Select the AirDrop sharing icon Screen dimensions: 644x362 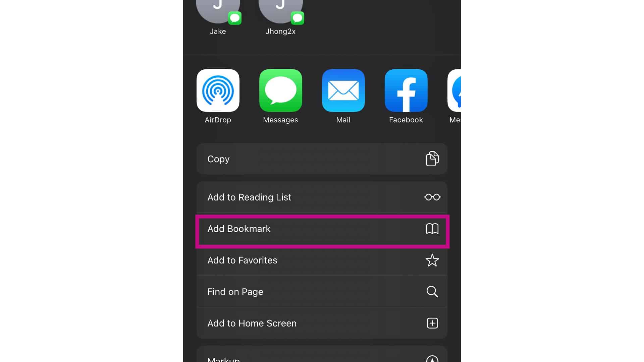(x=218, y=90)
